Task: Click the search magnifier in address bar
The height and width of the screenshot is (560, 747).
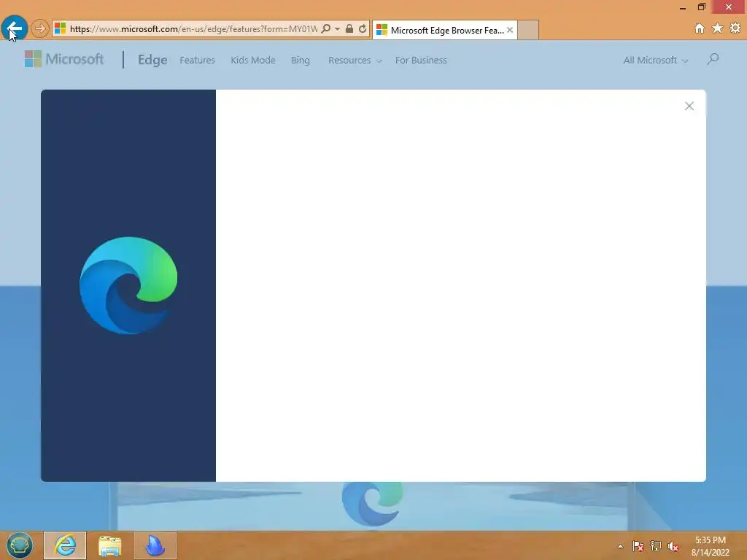Action: [x=326, y=28]
